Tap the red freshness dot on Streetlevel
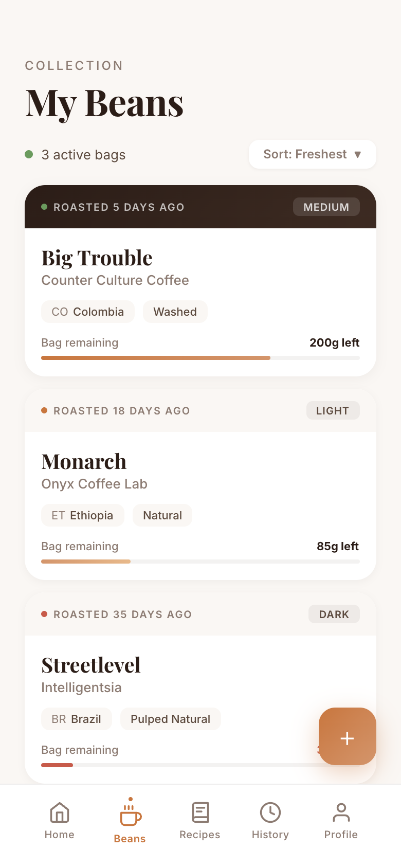Screen dimensions: 401x868 (44, 614)
